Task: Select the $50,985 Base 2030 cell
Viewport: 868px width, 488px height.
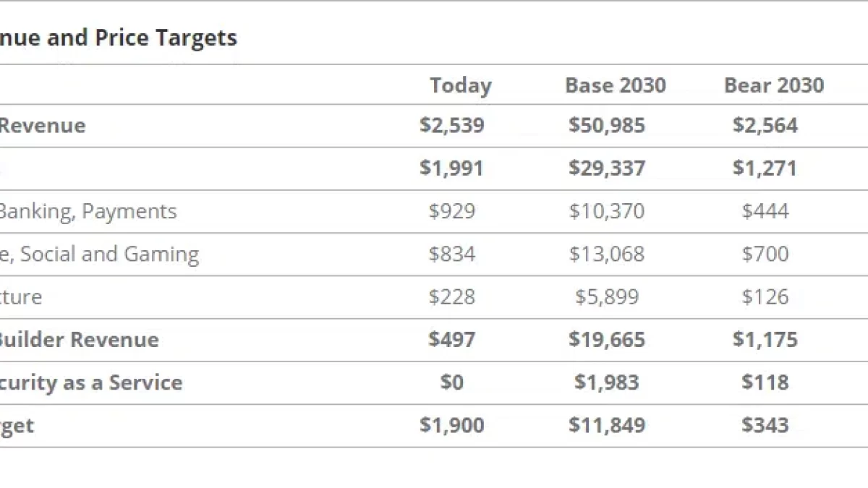Action: [x=606, y=125]
